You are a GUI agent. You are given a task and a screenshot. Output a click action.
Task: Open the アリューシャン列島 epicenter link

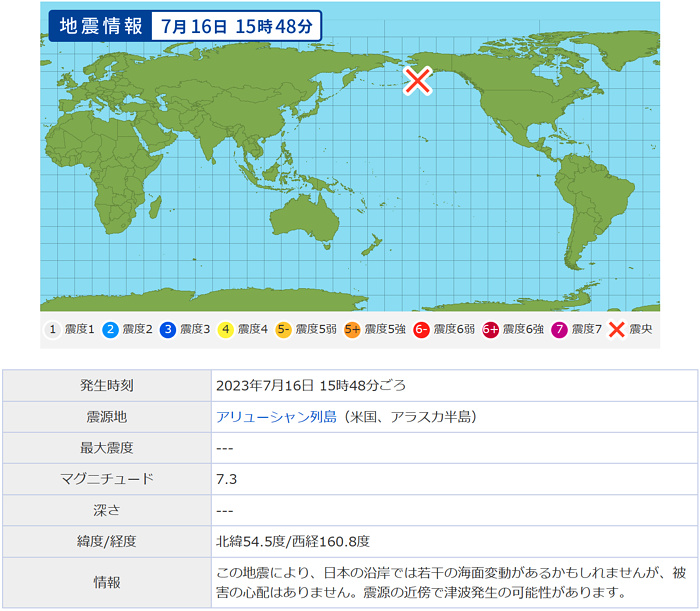tap(276, 417)
